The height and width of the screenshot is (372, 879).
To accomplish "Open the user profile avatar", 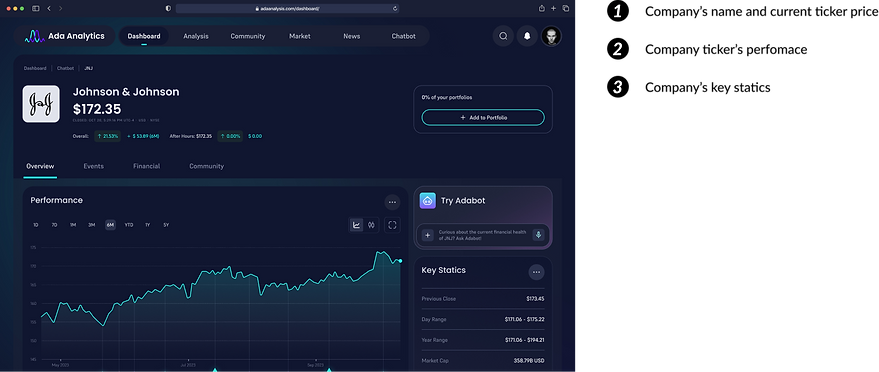I will point(551,36).
